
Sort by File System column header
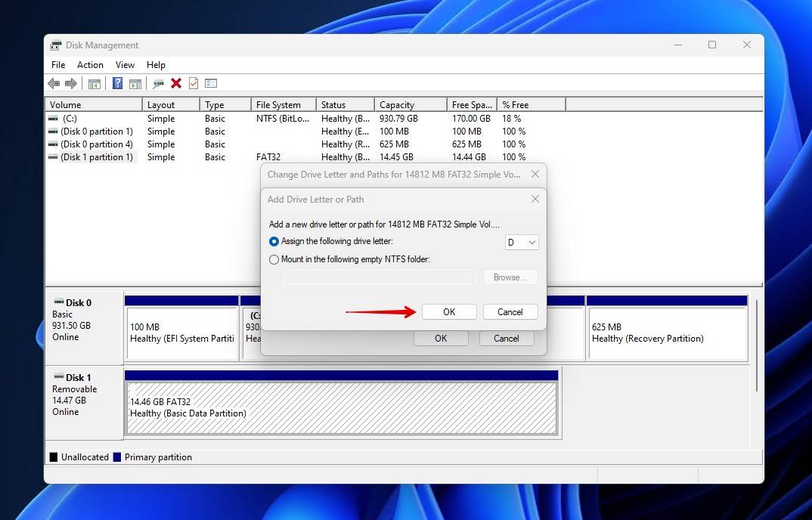[x=284, y=104]
